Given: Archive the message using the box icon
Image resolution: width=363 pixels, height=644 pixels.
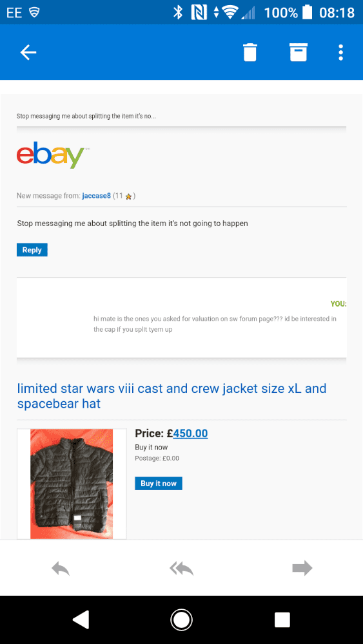Looking at the screenshot, I should coord(299,53).
